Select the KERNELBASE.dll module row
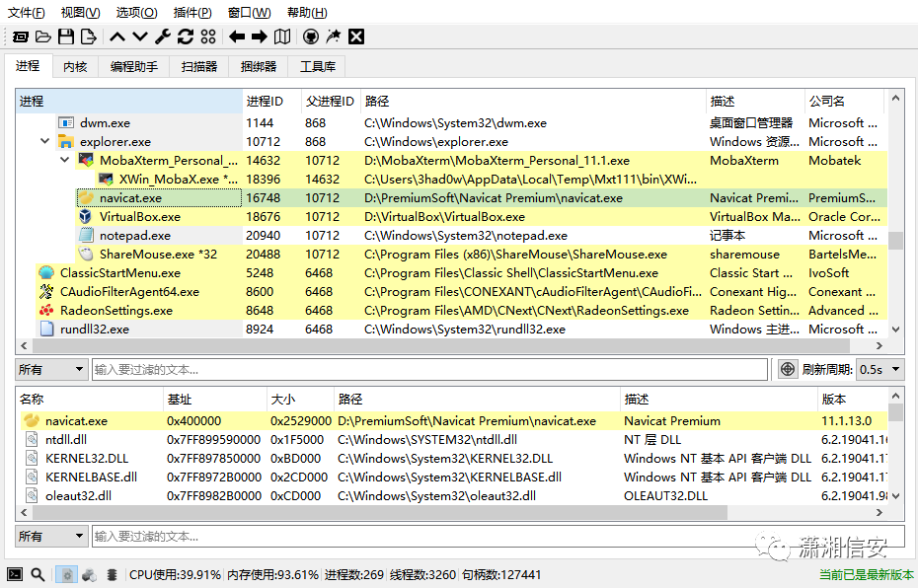 coord(452,477)
